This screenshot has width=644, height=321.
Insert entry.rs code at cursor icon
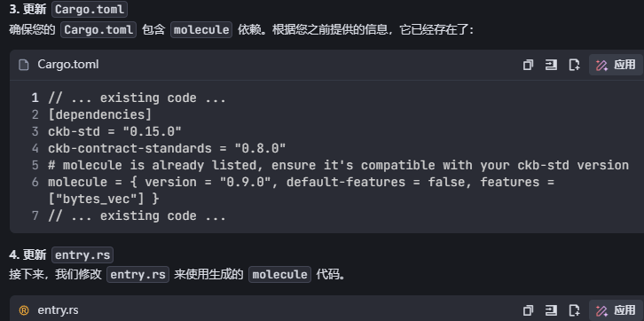coord(551,310)
